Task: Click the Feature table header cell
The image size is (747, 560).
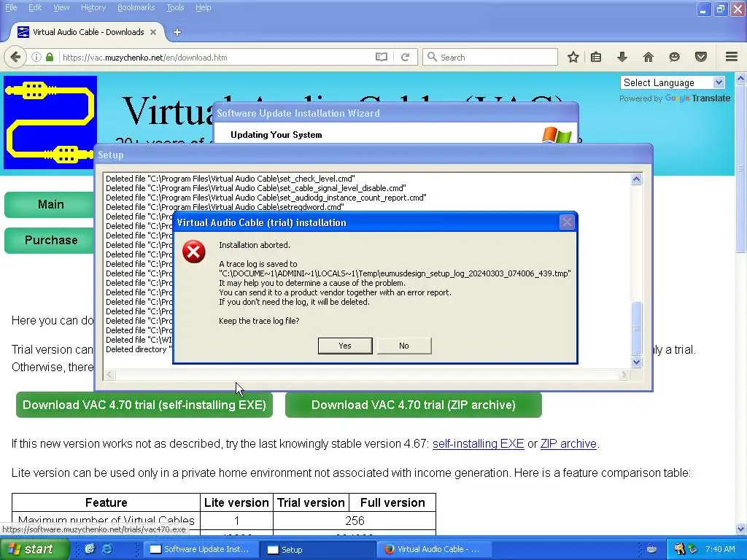Action: pos(106,502)
